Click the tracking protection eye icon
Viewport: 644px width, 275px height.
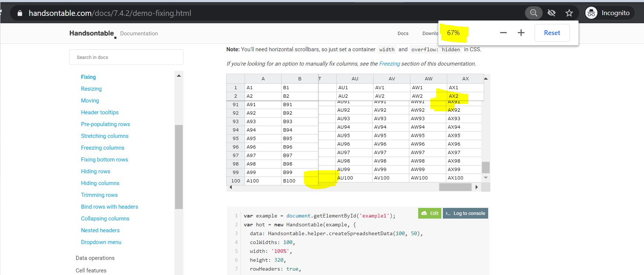click(x=552, y=13)
